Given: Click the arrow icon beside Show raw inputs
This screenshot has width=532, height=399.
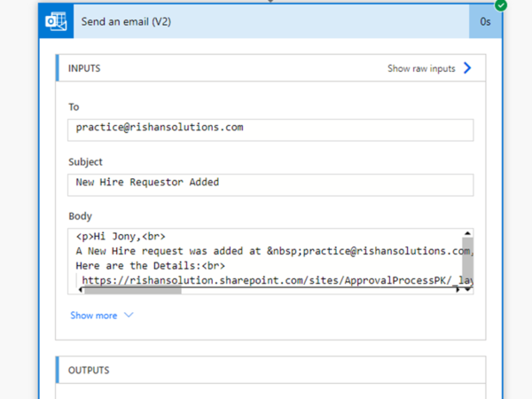Looking at the screenshot, I should coord(467,67).
